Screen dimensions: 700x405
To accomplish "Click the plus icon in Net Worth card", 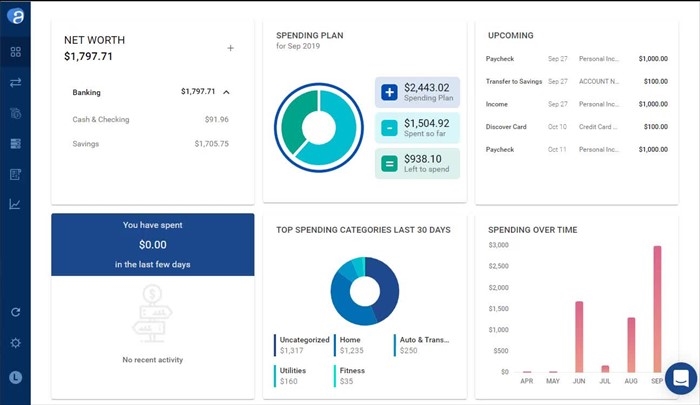I will pos(230,48).
